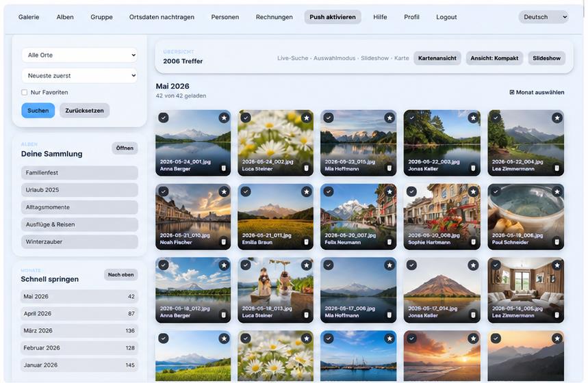Click trash icon on Luca Steiner's daisy photo
Viewport: 588px width, 383px height.
click(x=306, y=168)
